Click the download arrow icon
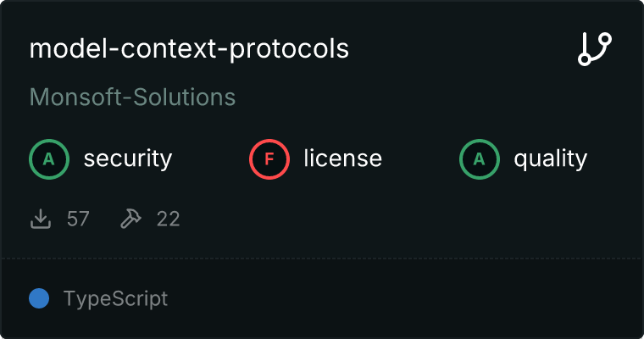The height and width of the screenshot is (339, 644). click(41, 219)
